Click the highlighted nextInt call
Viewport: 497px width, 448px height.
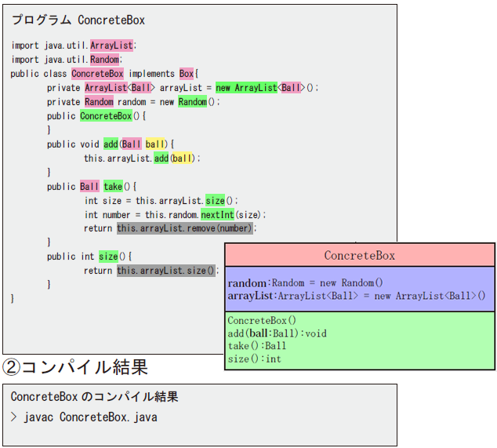[x=217, y=214]
